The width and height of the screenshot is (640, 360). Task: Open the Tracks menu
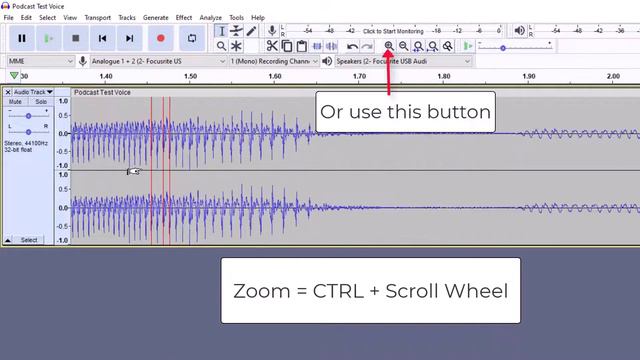(127, 18)
